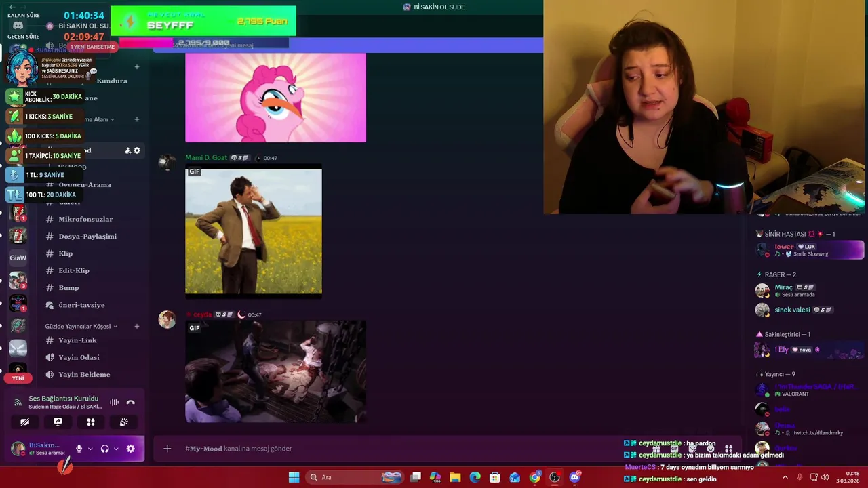Open Task View on the taskbar

pyautogui.click(x=416, y=477)
